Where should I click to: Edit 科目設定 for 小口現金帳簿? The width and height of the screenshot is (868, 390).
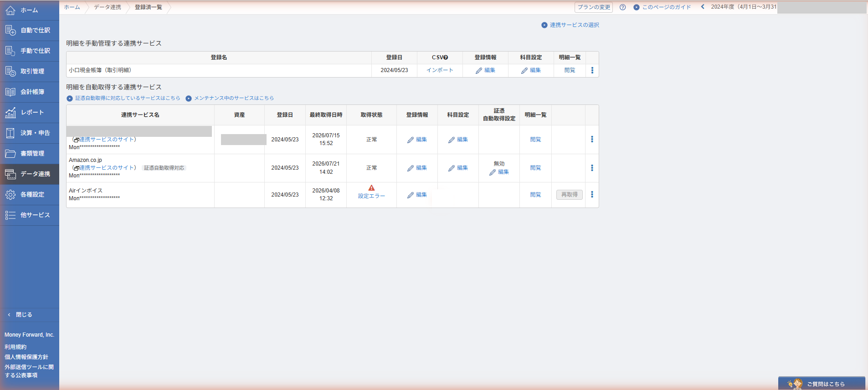(531, 70)
